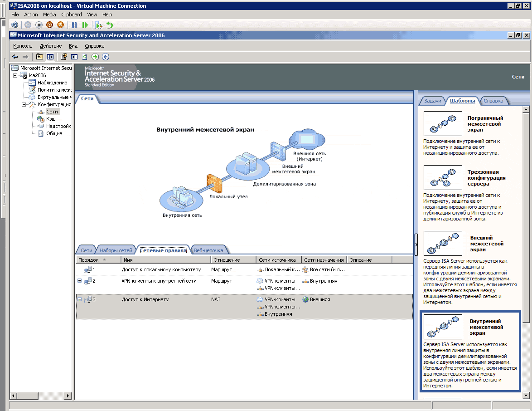This screenshot has height=411, width=532.
Task: Open the Help menu of VM Connection
Action: tap(107, 15)
